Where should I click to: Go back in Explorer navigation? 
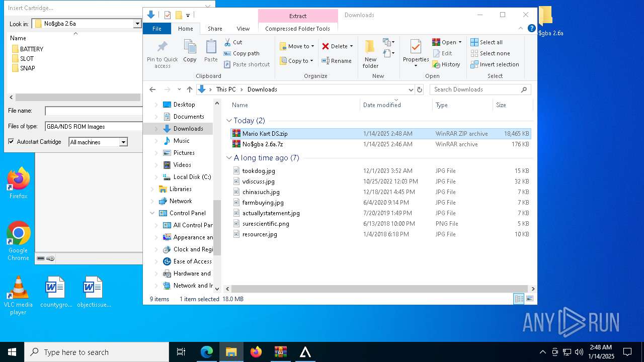point(152,89)
